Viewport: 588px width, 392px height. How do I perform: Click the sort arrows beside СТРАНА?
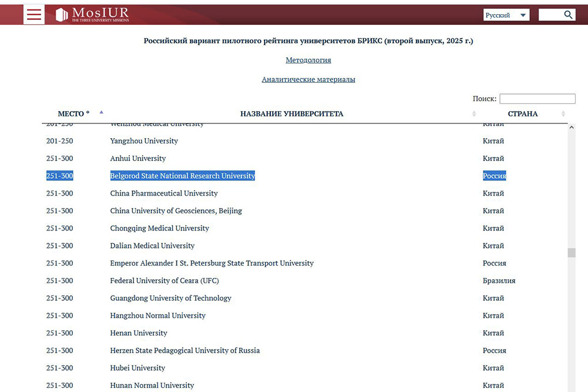click(563, 114)
